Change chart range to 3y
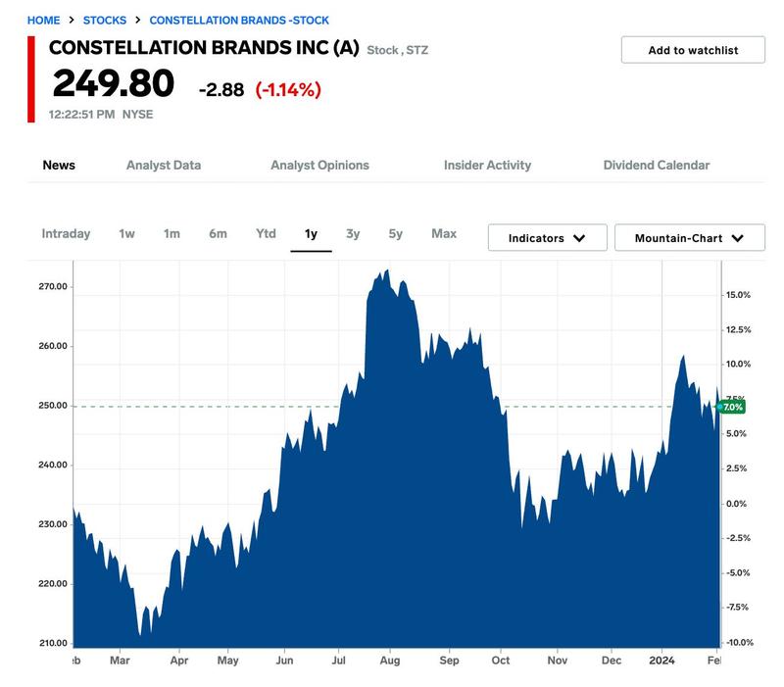This screenshot has height=687, width=784. click(x=353, y=233)
